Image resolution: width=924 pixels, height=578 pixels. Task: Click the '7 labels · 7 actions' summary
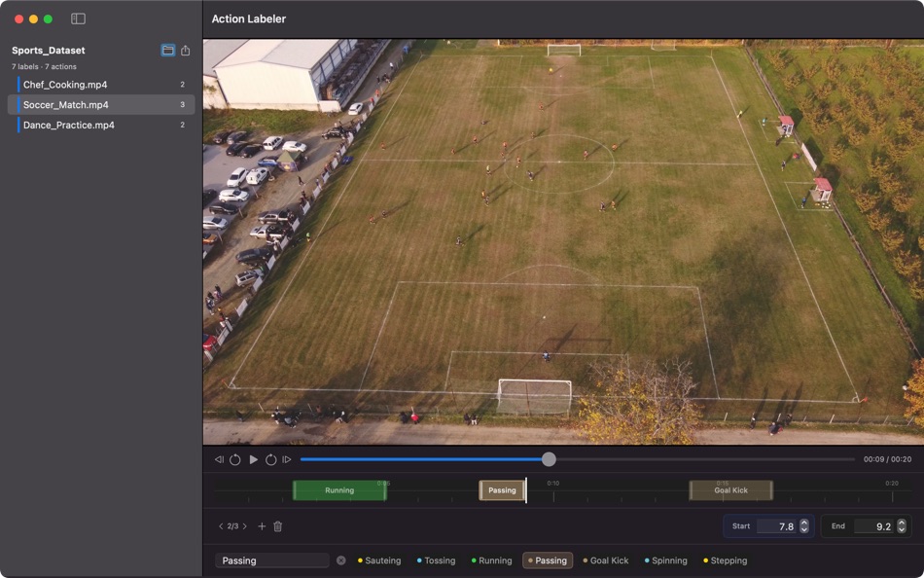pos(44,66)
